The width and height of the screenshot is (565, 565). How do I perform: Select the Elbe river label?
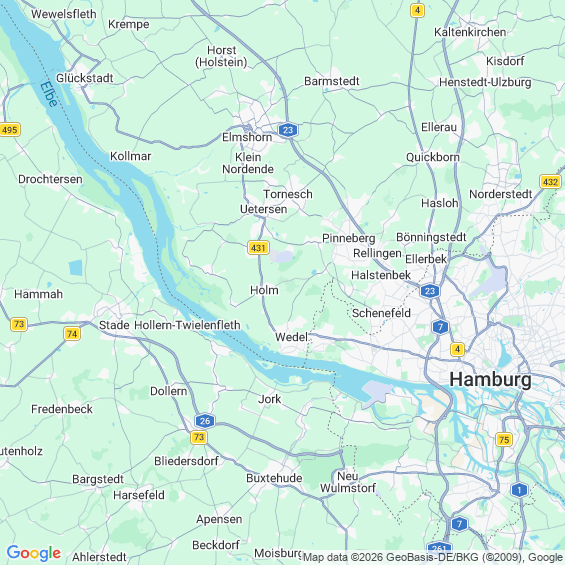[x=49, y=94]
